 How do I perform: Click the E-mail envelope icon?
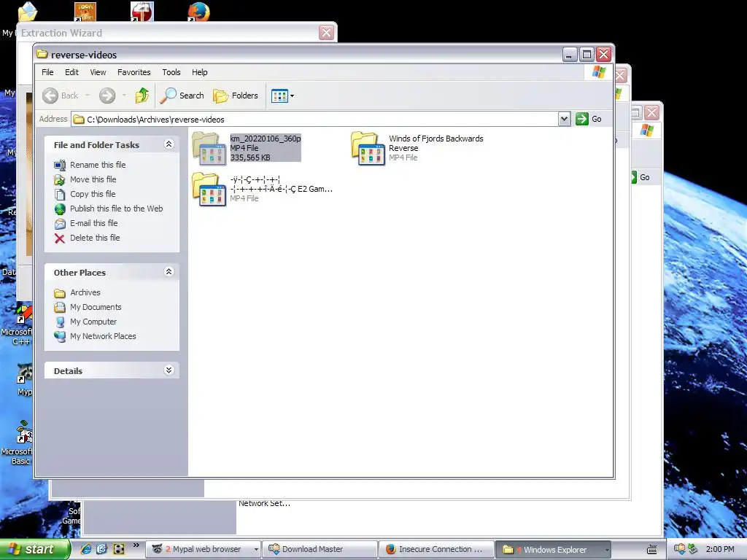[60, 224]
